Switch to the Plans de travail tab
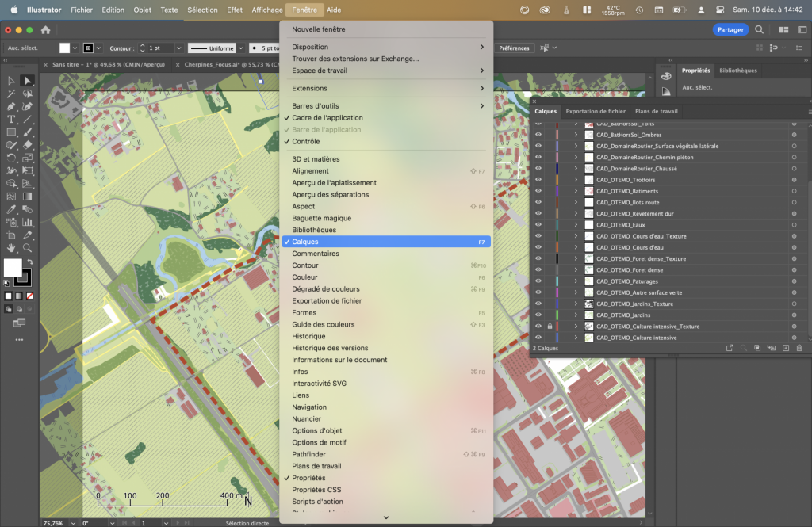 [656, 112]
